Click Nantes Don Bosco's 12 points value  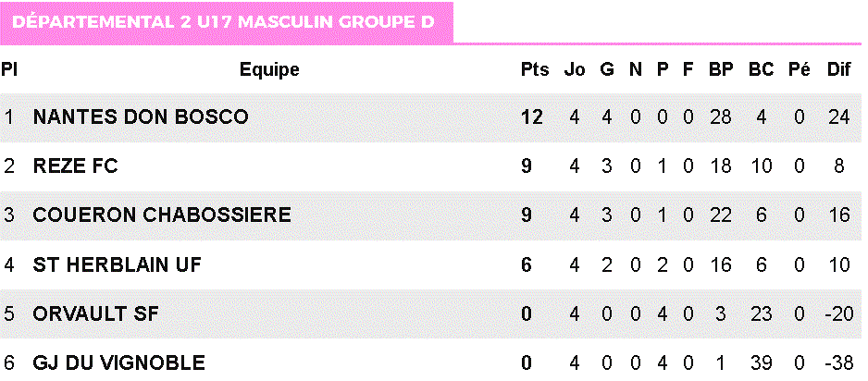point(532,117)
